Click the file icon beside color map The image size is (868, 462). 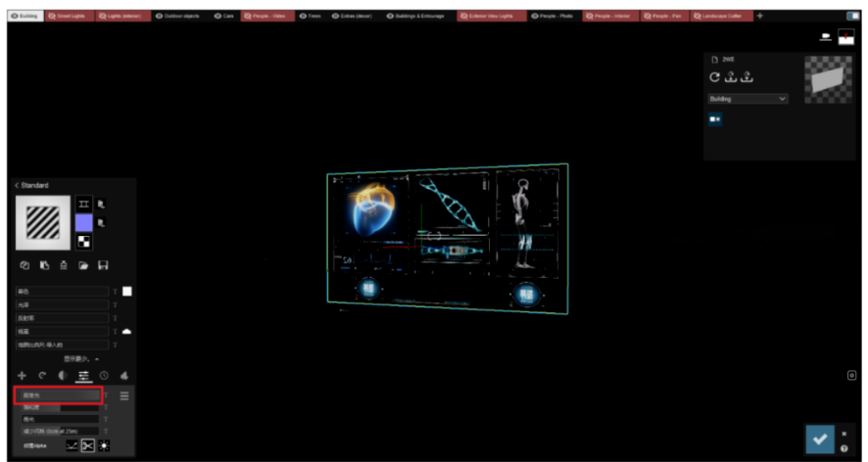101,205
